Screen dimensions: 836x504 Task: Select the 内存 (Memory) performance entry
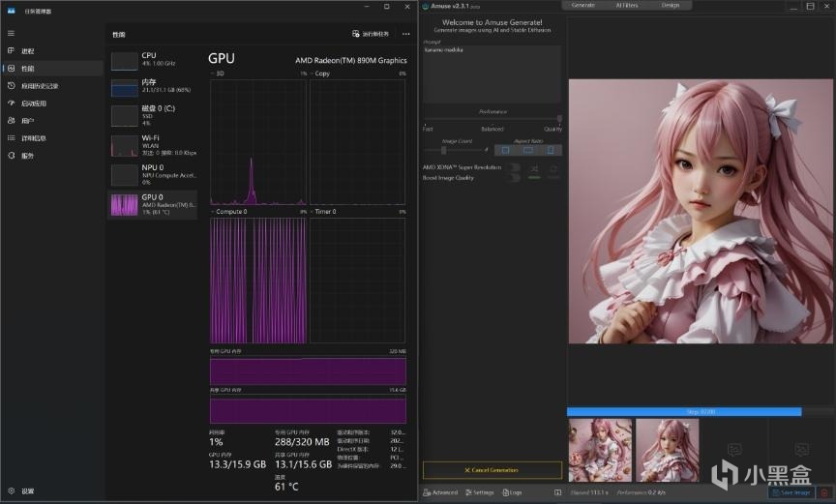point(153,87)
